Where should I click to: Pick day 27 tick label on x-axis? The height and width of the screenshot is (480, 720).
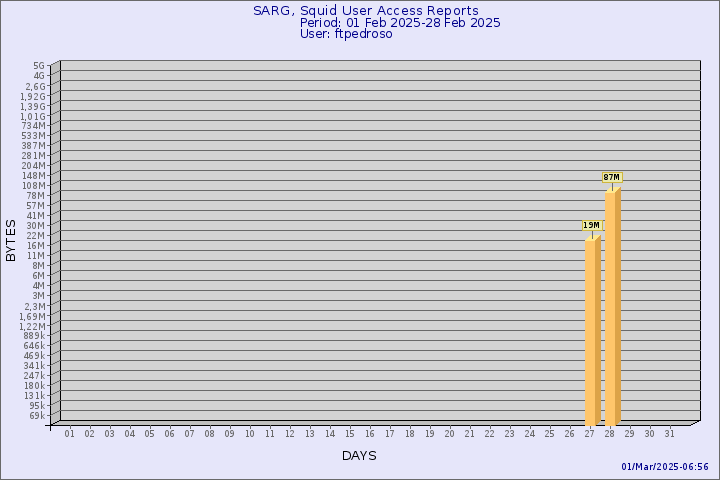(x=590, y=433)
